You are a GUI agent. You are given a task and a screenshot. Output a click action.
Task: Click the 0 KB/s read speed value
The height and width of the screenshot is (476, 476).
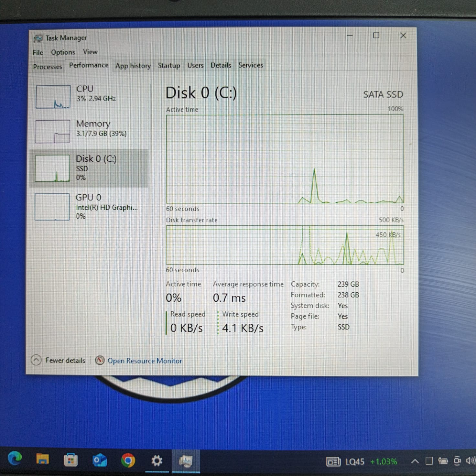coord(187,328)
